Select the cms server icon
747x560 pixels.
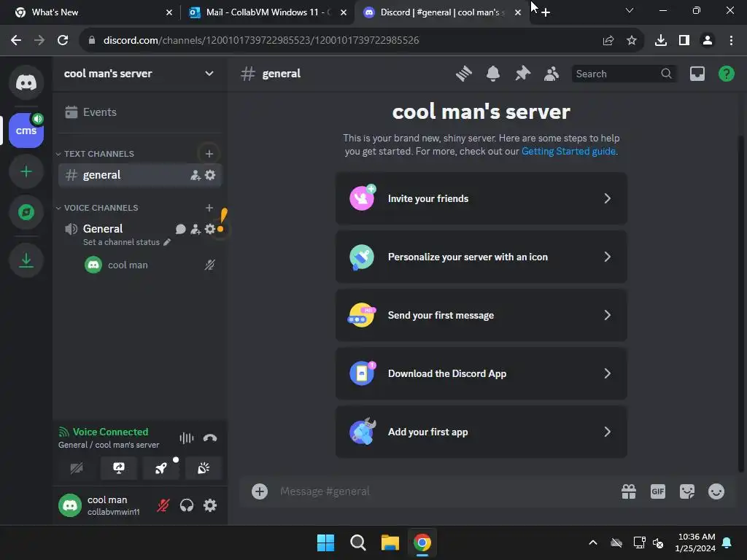(x=26, y=131)
